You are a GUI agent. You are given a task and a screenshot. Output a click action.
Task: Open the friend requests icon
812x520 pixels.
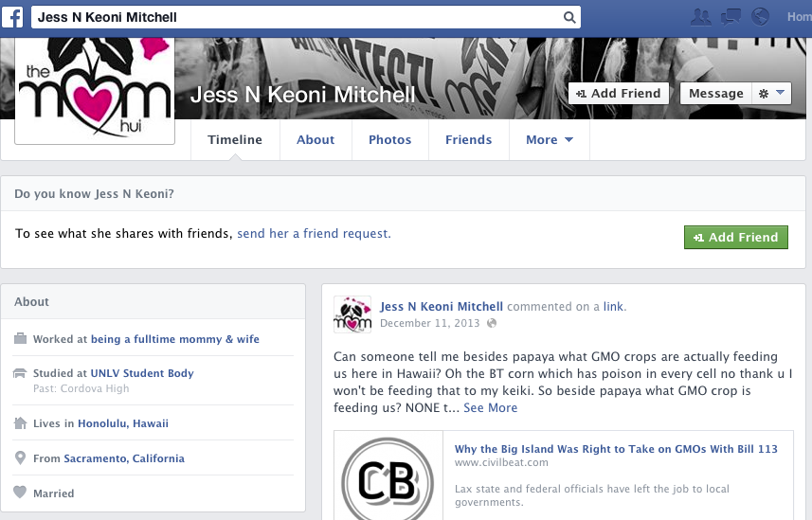pos(700,17)
